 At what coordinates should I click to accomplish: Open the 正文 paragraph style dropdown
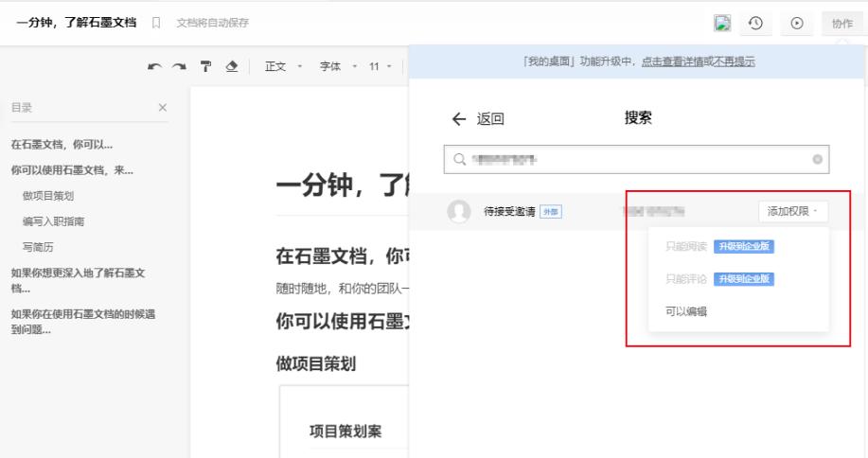click(x=283, y=67)
